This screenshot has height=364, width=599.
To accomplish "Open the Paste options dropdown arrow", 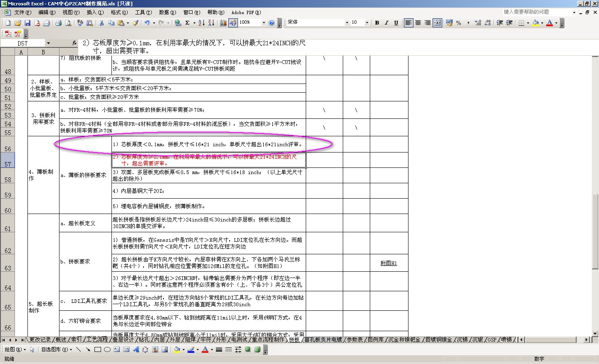I will (128, 23).
